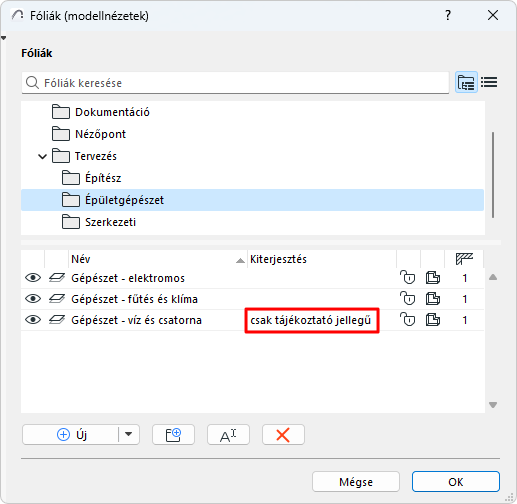Toggle solid/wireframe mode for Gépészet - fűtés és klíma
Image resolution: width=517 pixels, height=504 pixels.
click(x=433, y=299)
